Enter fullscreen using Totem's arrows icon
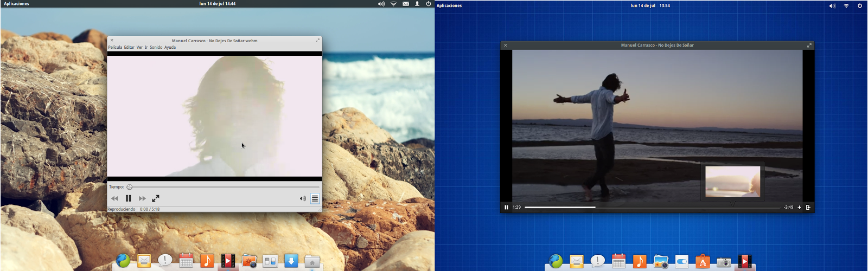Image resolution: width=868 pixels, height=271 pixels. 156,198
